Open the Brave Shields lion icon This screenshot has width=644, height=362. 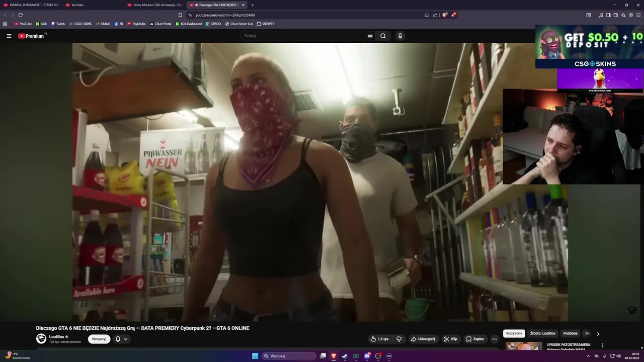(x=444, y=15)
